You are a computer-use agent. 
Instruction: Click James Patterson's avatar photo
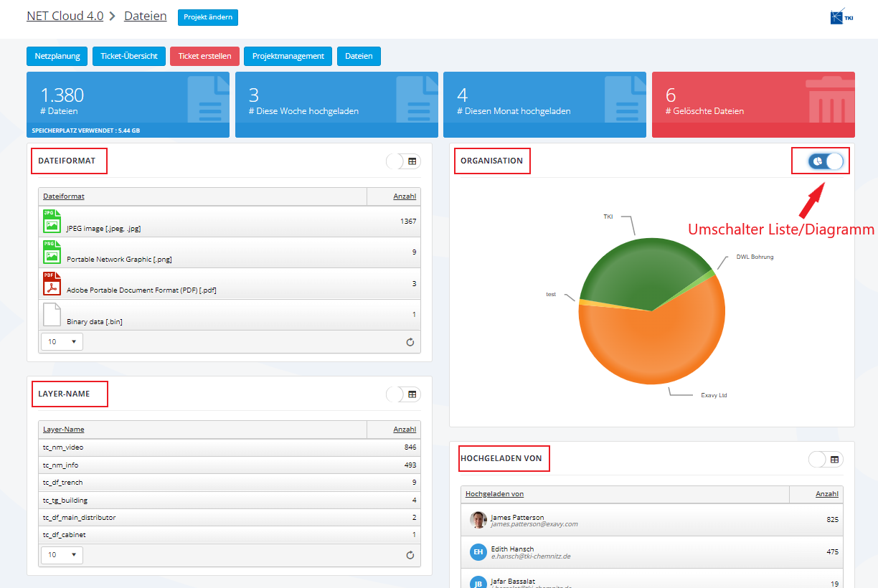click(478, 520)
